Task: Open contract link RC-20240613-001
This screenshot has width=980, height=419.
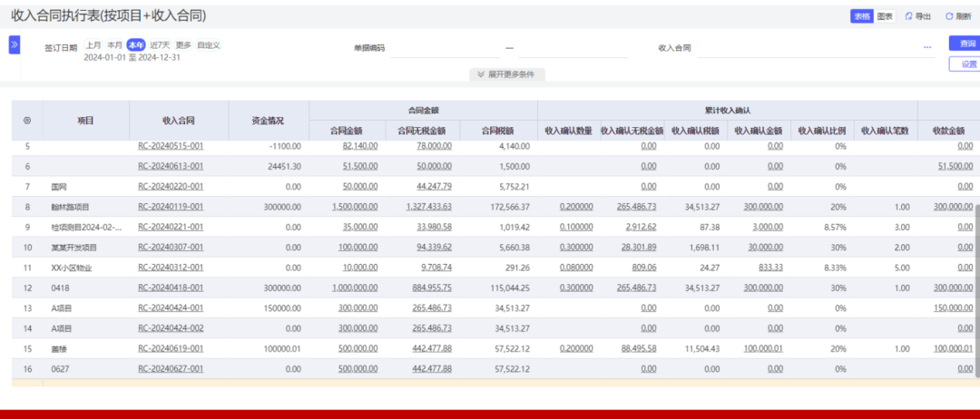Action: tap(170, 166)
